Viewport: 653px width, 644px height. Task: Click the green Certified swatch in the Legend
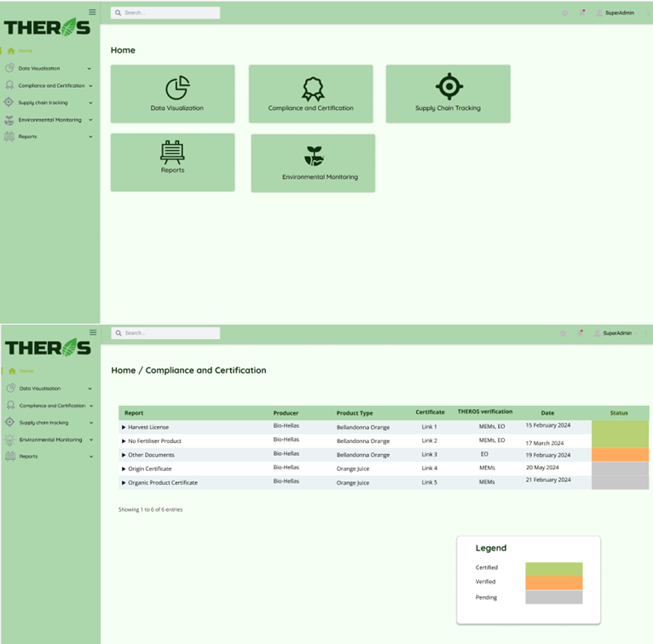click(x=553, y=568)
